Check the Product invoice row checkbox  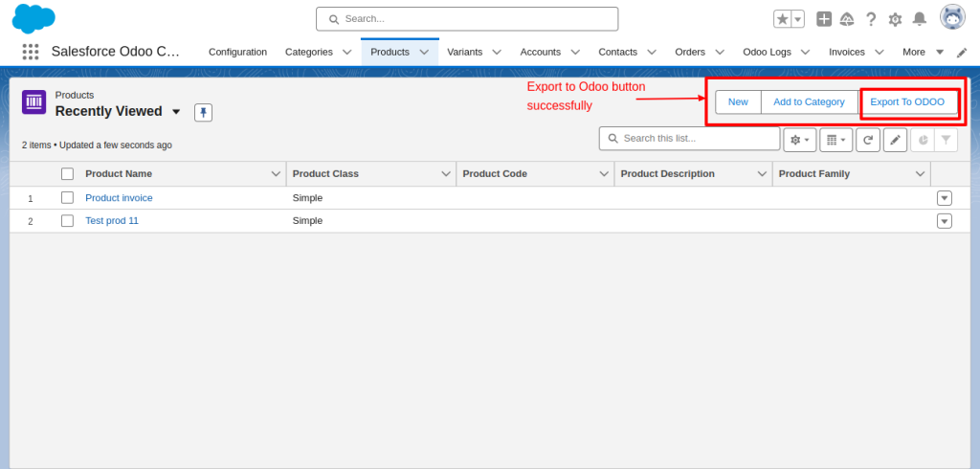(68, 197)
